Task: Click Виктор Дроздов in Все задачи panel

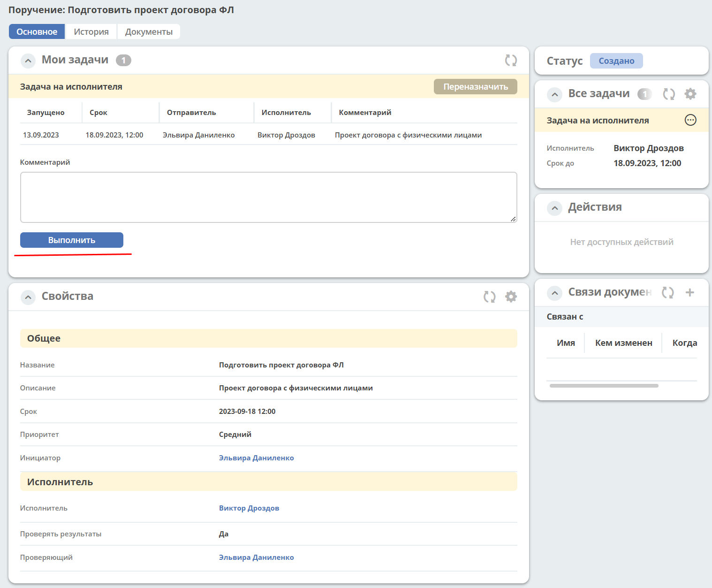Action: [x=649, y=148]
